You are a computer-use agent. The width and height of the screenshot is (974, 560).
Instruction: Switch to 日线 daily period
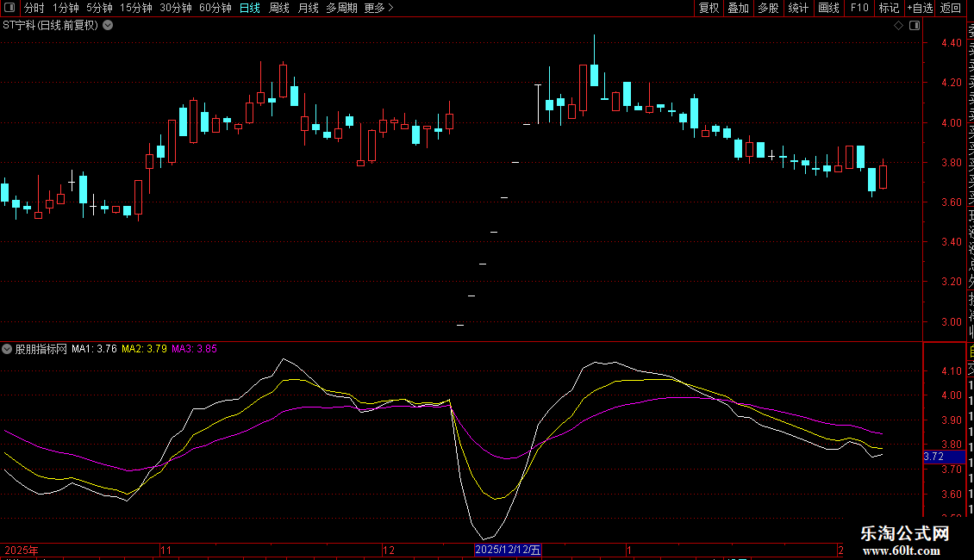pos(249,8)
